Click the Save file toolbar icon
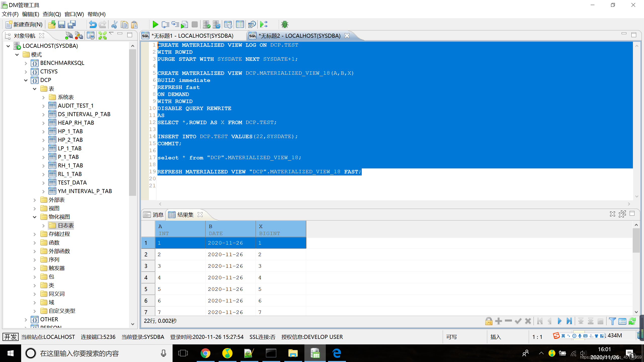Image resolution: width=644 pixels, height=362 pixels. click(x=61, y=24)
